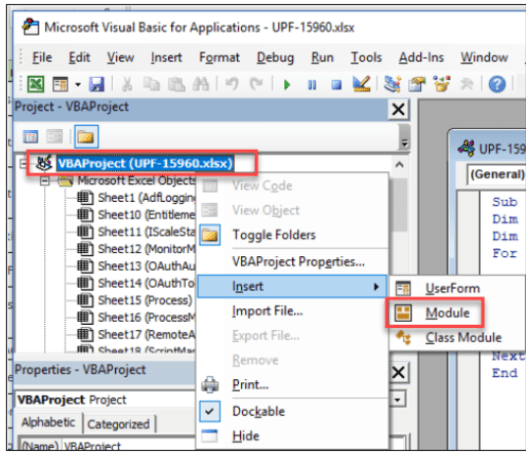Open VBAProject Properties... from context menu
This screenshot has width=526, height=455.
pyautogui.click(x=293, y=261)
